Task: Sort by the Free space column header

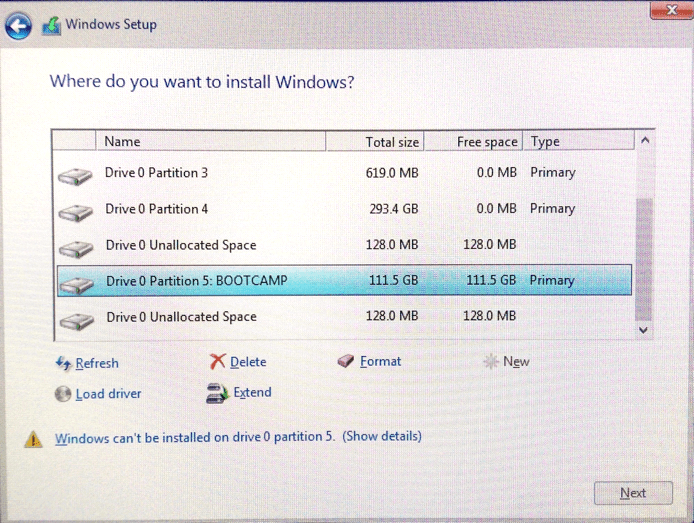Action: tap(474, 142)
